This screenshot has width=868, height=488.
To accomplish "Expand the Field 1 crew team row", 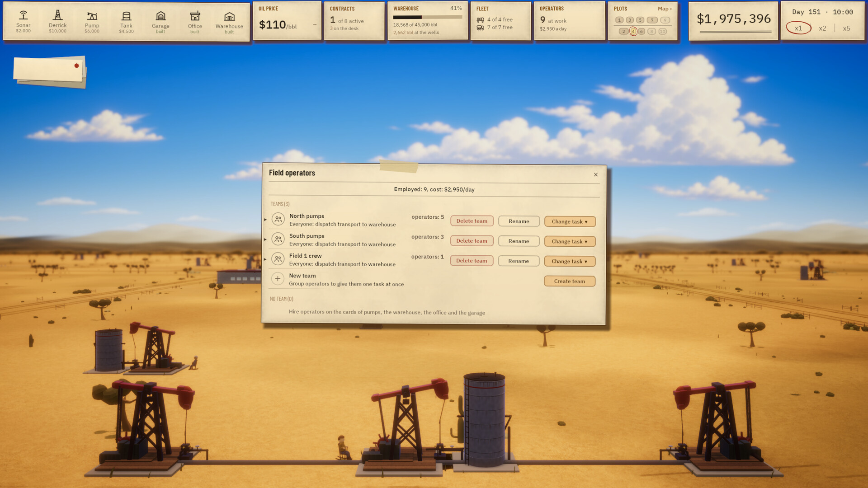I will coord(265,259).
